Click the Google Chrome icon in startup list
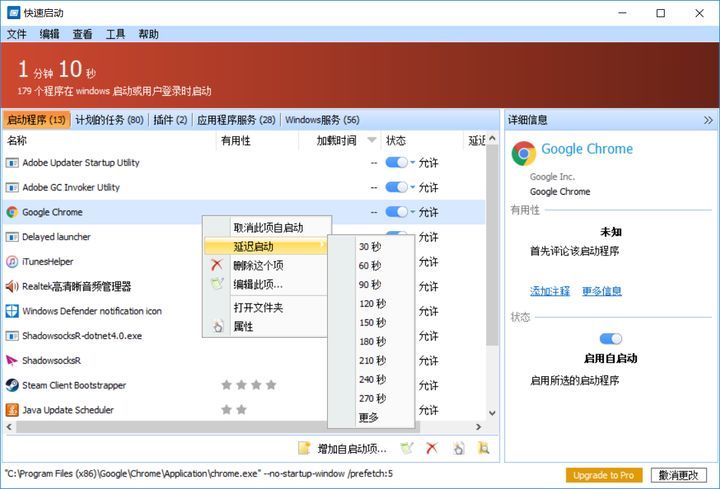 [12, 212]
